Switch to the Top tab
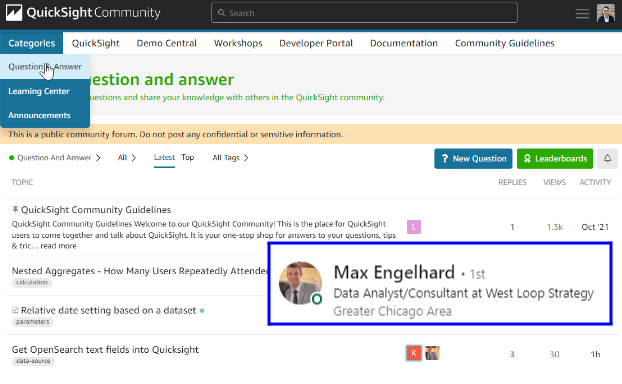This screenshot has width=622, height=384. pos(188,157)
